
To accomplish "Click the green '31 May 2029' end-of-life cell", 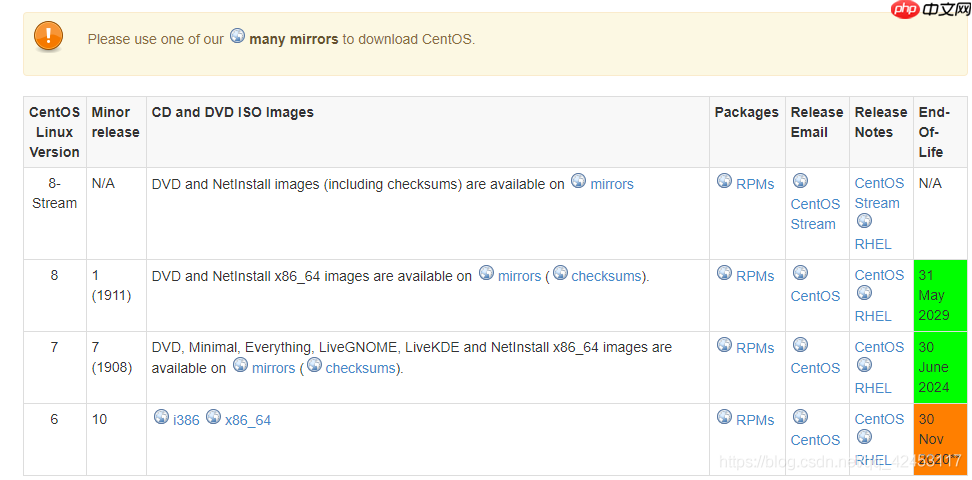I will [940, 295].
